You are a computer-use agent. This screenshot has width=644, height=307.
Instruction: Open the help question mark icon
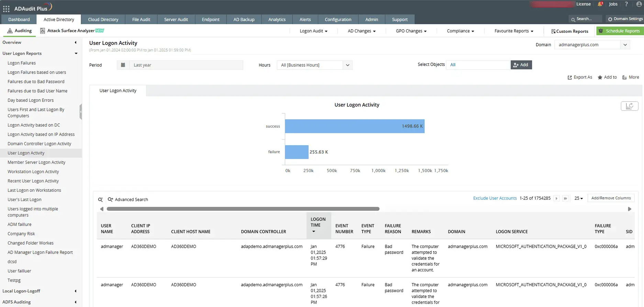click(626, 4)
